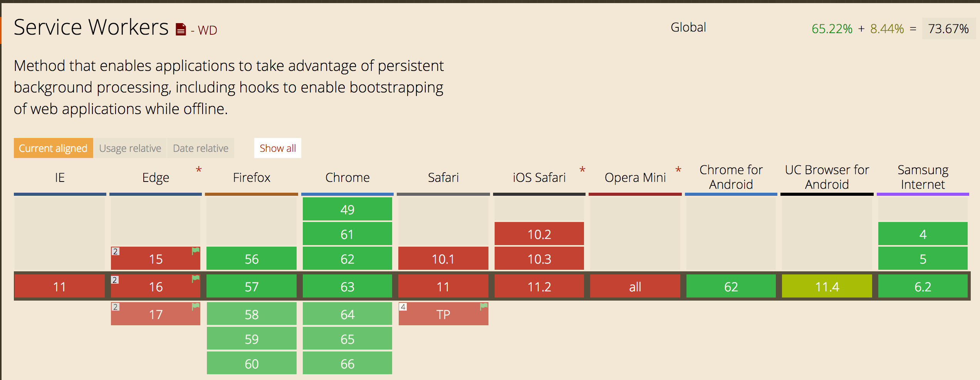The image size is (980, 380).
Task: Select the Current aligned view
Action: coord(53,148)
